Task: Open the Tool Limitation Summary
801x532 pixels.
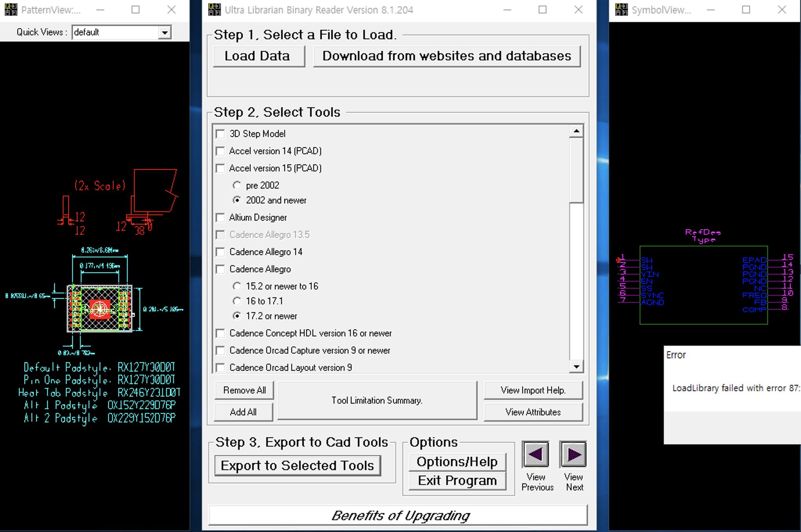Action: coord(377,401)
